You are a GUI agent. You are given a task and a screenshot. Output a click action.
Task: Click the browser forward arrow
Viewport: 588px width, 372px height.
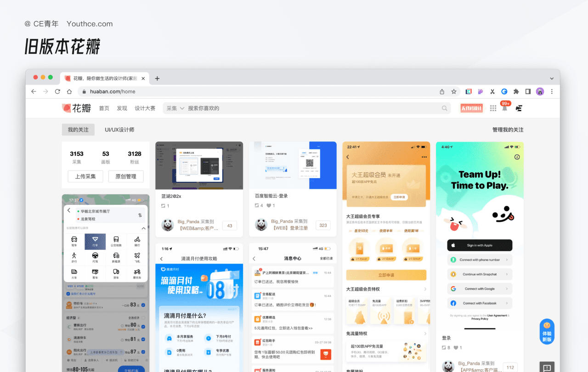[x=45, y=91]
